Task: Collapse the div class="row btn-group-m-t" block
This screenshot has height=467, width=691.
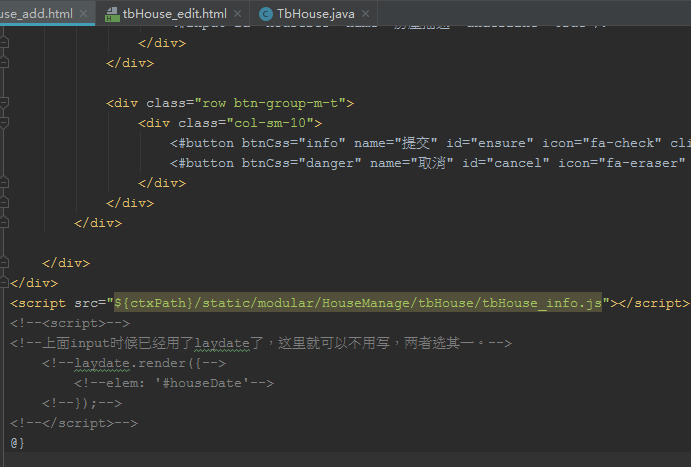Action: coord(4,103)
